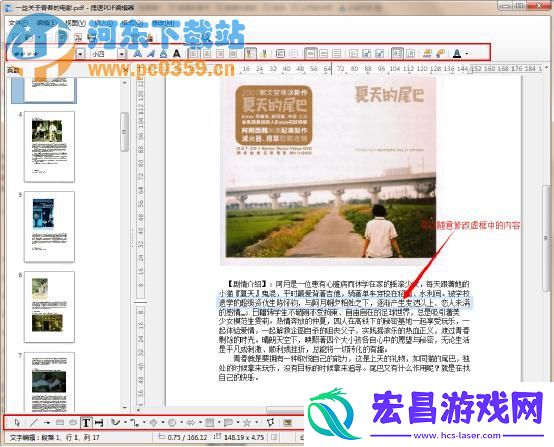Viewport: 554px width, 447px height.
Task: Apply font color with the A icon
Action: (457, 54)
